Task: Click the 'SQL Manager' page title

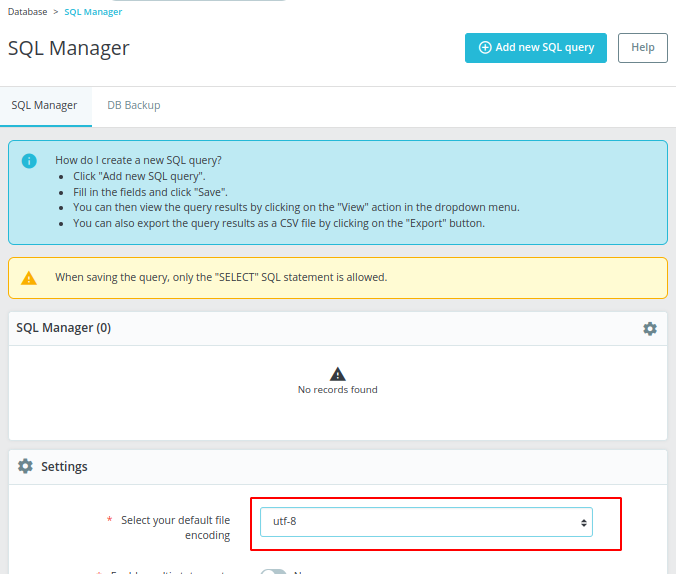Action: pyautogui.click(x=69, y=48)
